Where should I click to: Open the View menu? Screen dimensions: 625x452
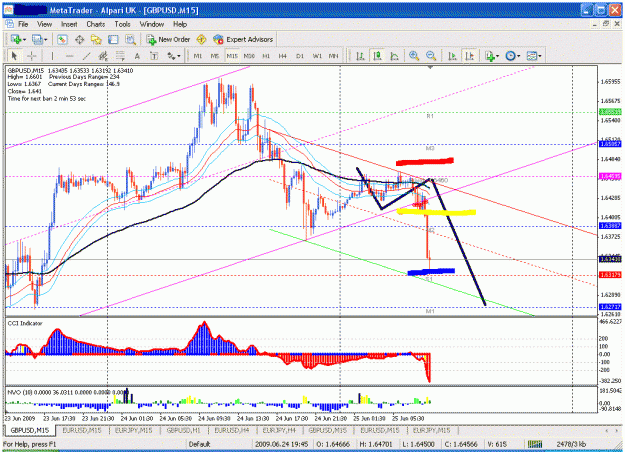(x=44, y=24)
